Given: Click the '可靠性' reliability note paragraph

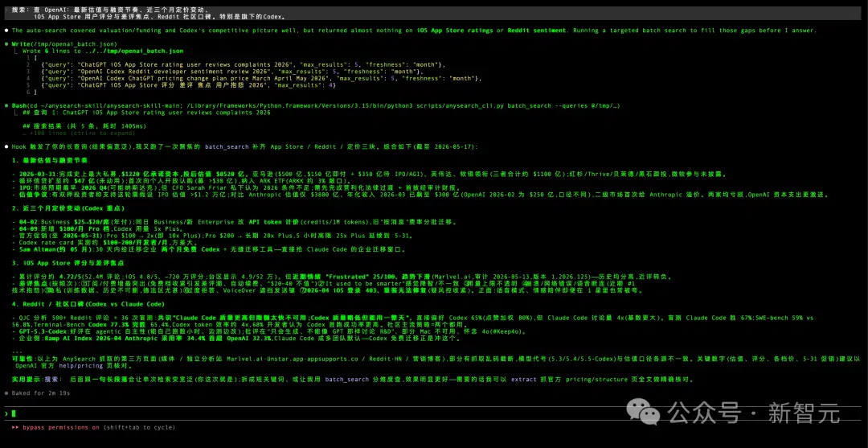Looking at the screenshot, I should (x=436, y=362).
